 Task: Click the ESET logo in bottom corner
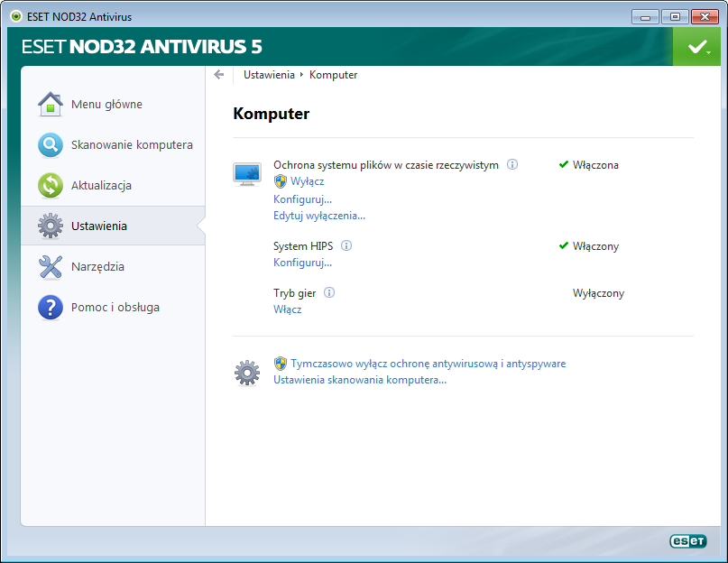click(x=688, y=541)
